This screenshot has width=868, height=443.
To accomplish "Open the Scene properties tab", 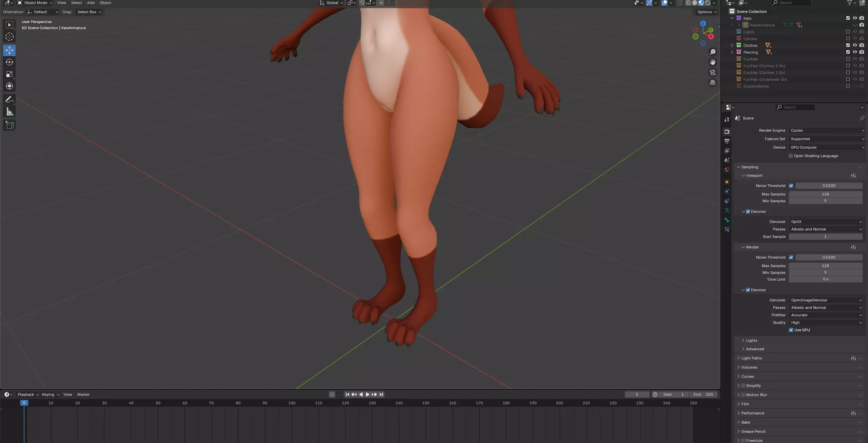I will coord(727,160).
